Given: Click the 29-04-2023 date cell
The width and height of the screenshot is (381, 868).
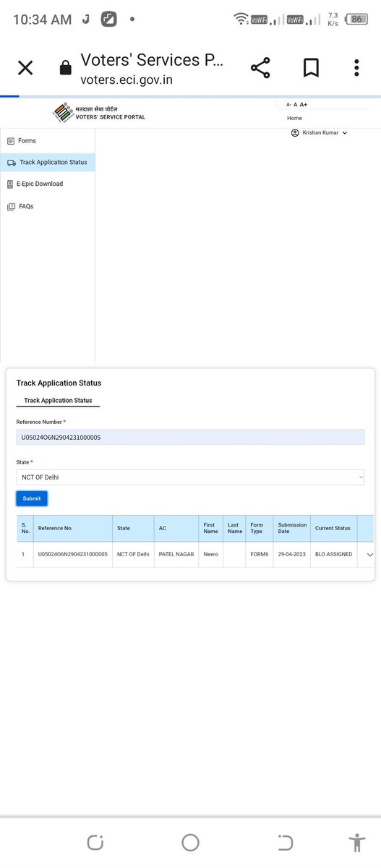Looking at the screenshot, I should click(x=293, y=554).
